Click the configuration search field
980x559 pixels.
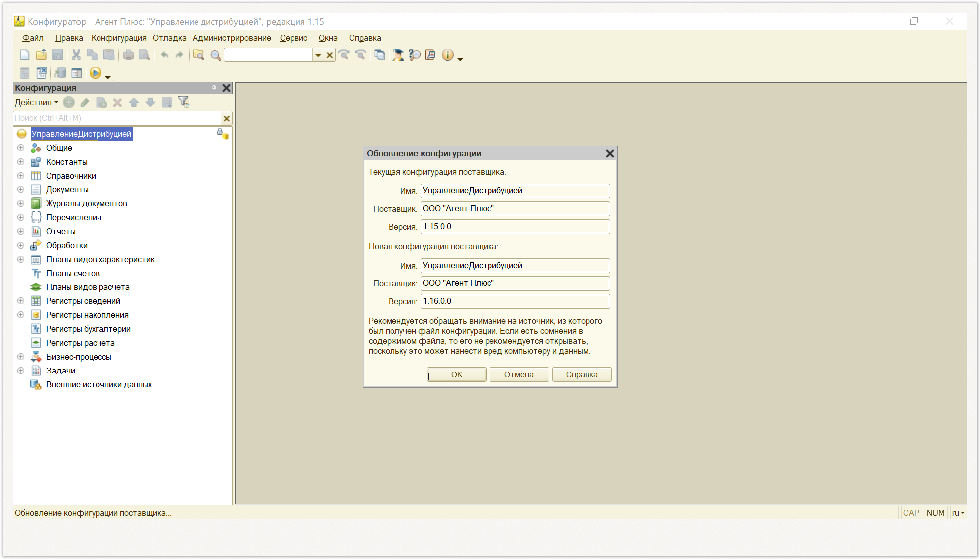(117, 118)
